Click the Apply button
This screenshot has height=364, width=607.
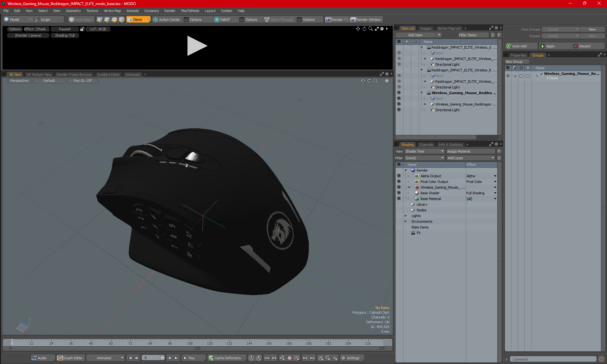(555, 46)
